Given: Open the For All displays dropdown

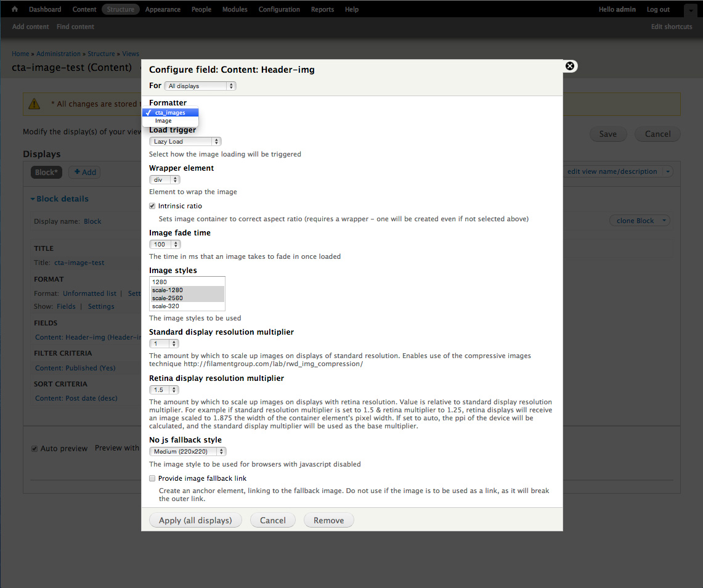Looking at the screenshot, I should [x=200, y=86].
